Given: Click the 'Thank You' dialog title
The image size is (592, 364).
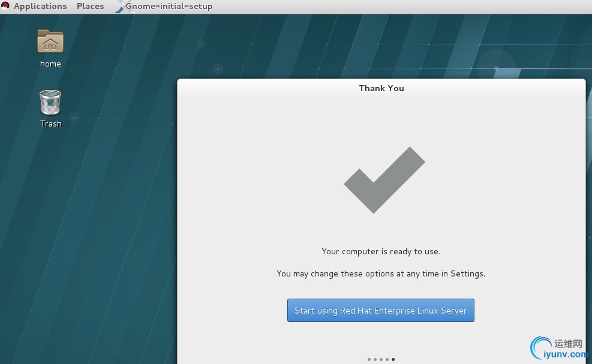Looking at the screenshot, I should click(x=381, y=88).
